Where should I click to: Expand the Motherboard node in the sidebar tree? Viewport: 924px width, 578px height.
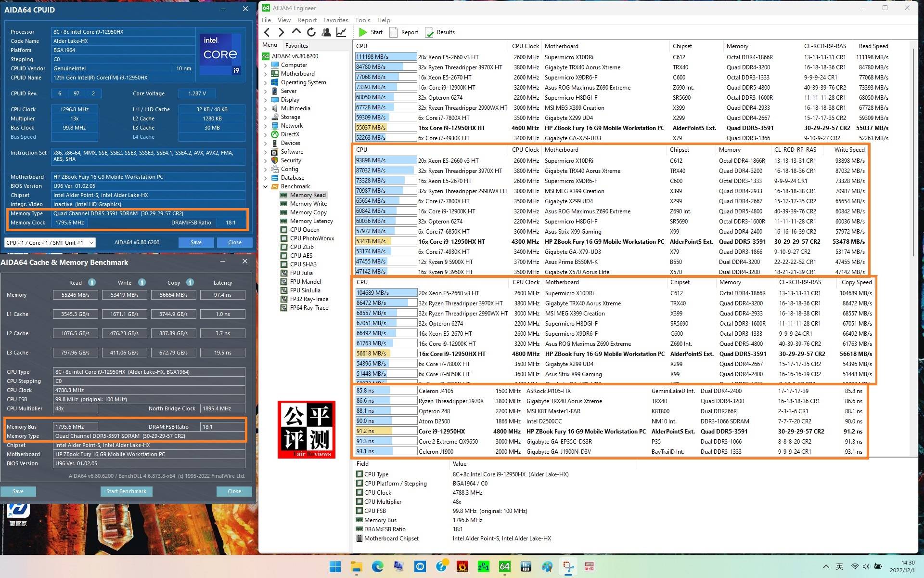click(x=265, y=74)
